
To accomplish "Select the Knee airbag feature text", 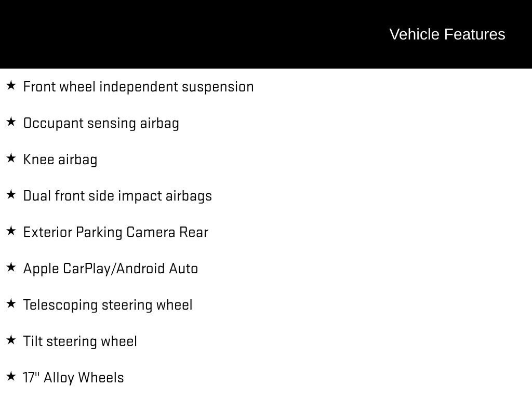I will tap(60, 159).
